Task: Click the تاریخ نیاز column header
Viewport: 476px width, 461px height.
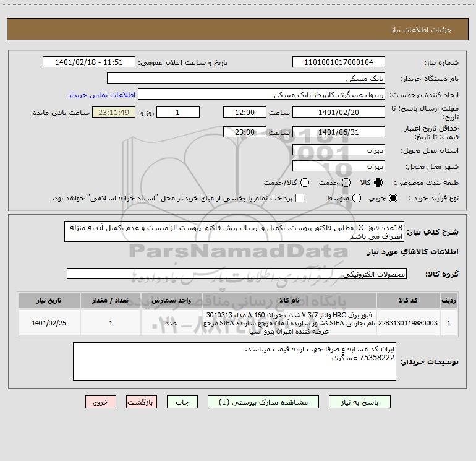Action: 49,301
